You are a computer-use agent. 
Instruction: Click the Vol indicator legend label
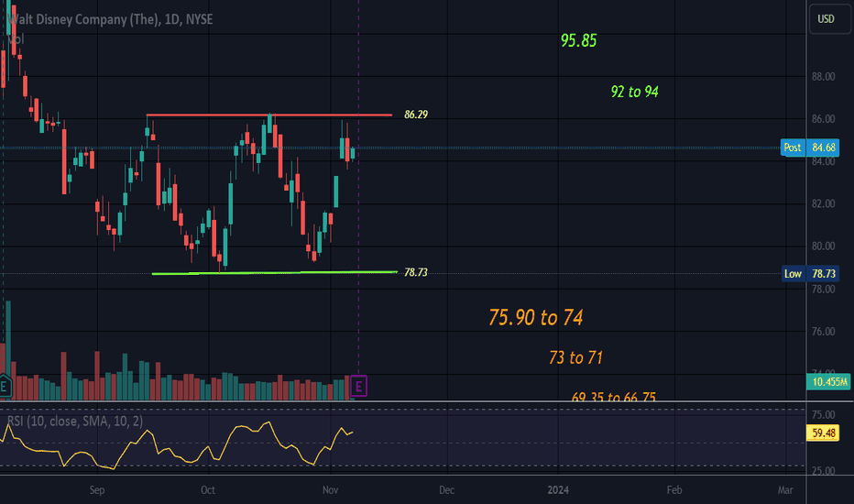point(16,39)
